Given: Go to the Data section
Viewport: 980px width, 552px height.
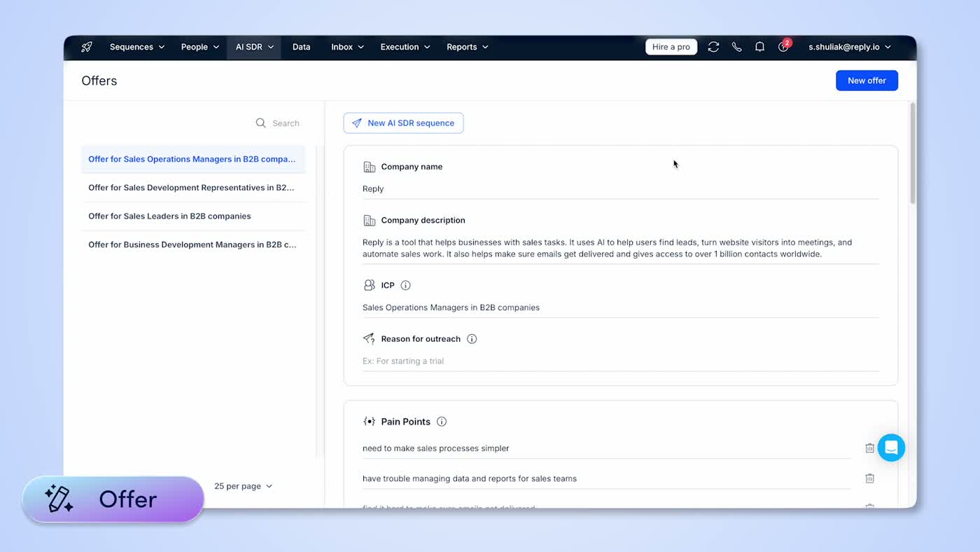Looking at the screenshot, I should coord(301,47).
